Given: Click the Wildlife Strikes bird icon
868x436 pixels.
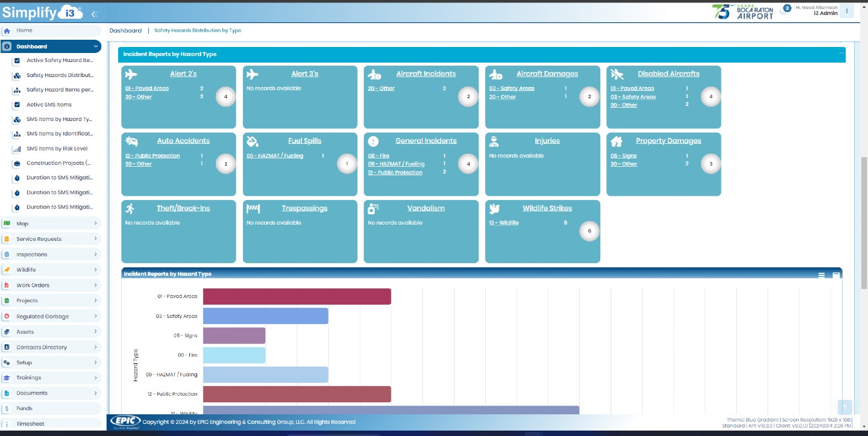Looking at the screenshot, I should click(495, 208).
